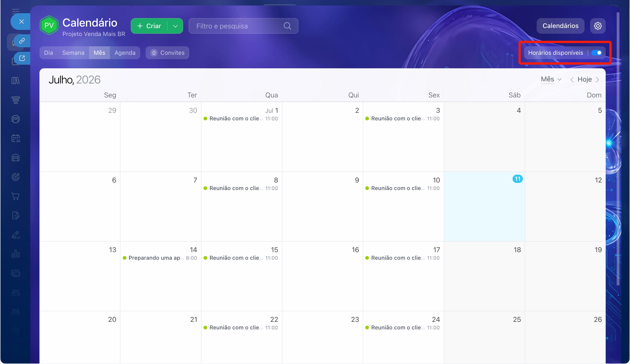The height and width of the screenshot is (364, 630).
Task: Click day number 16 Thursday cell
Action: pos(355,250)
